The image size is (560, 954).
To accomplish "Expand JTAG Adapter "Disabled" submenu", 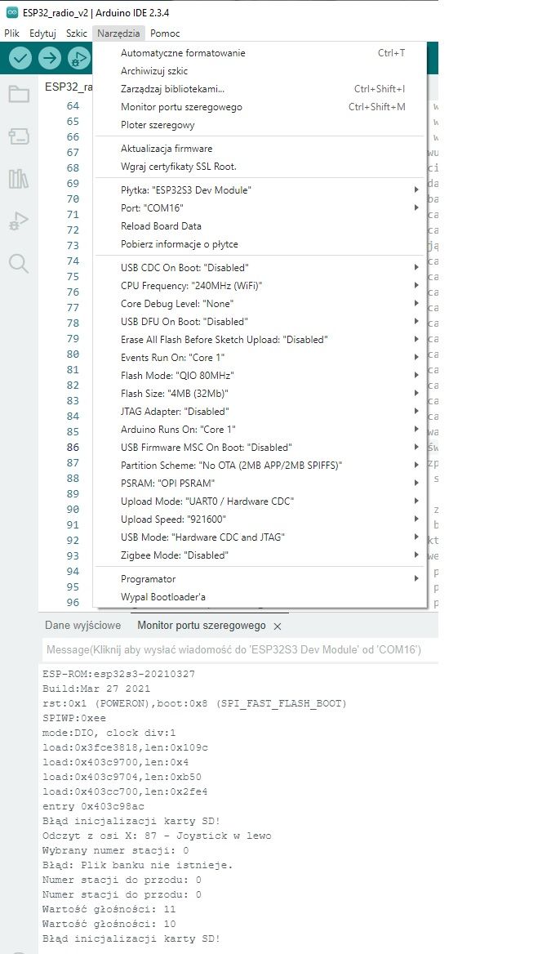I will (260, 412).
